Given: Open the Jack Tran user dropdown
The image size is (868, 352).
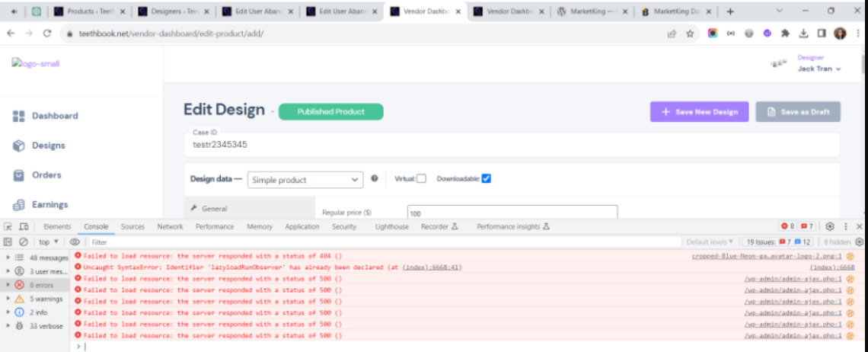Looking at the screenshot, I should pyautogui.click(x=819, y=69).
